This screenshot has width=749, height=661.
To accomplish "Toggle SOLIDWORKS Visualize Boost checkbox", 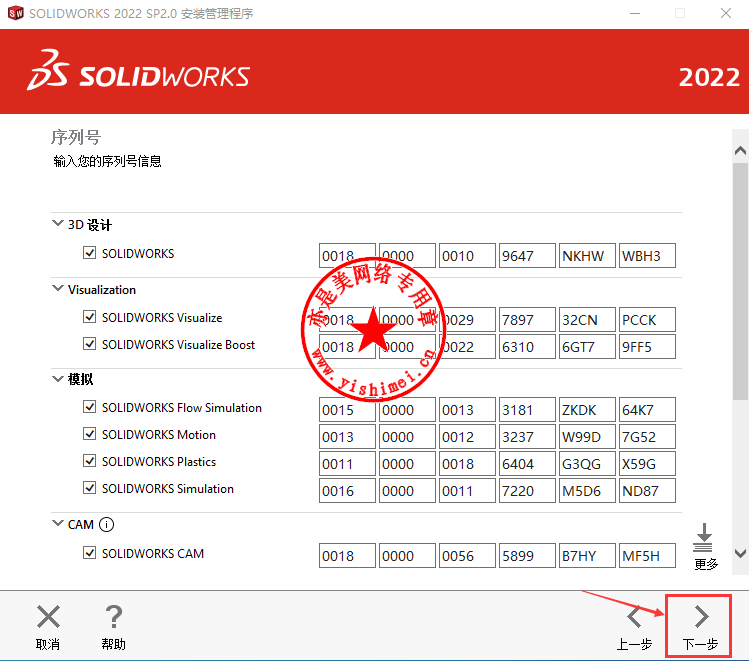I will (89, 344).
